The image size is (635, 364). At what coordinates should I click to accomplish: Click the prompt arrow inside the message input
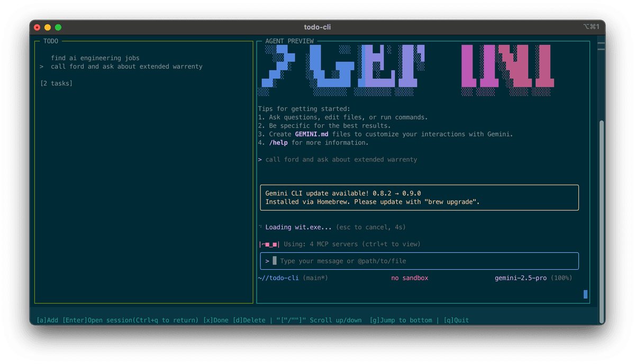point(267,261)
